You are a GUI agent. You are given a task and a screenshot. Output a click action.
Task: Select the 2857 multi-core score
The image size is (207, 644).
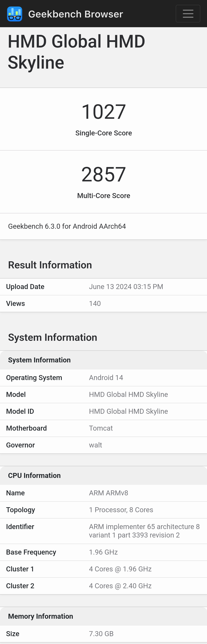[103, 175]
